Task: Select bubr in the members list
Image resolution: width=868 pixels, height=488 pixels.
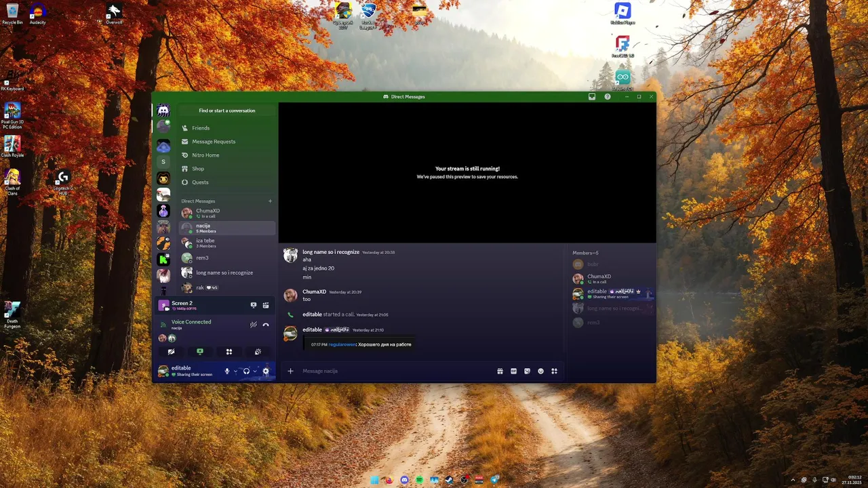Action: coord(612,264)
